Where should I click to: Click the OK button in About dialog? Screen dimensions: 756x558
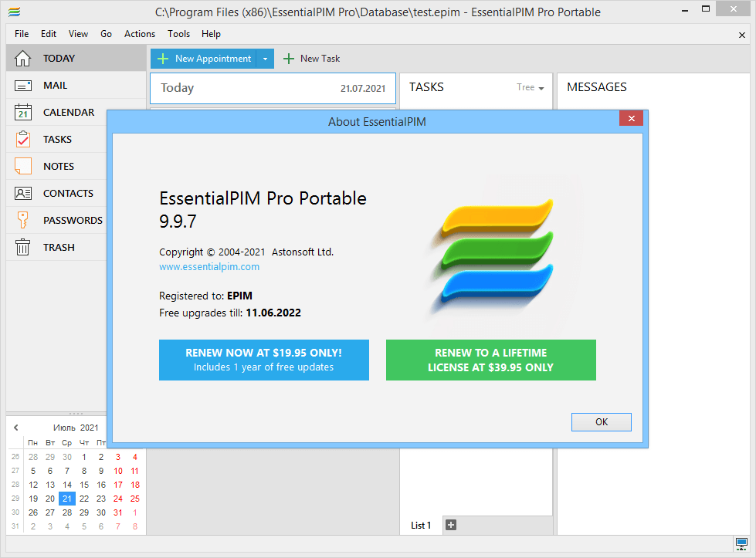[x=602, y=422]
